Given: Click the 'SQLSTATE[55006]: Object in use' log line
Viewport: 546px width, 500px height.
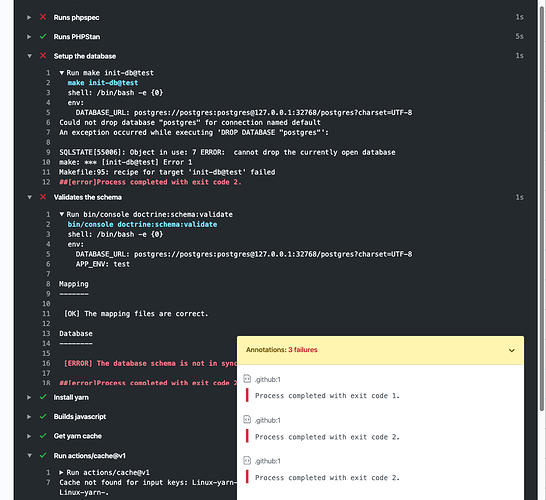Looking at the screenshot, I should [227, 152].
